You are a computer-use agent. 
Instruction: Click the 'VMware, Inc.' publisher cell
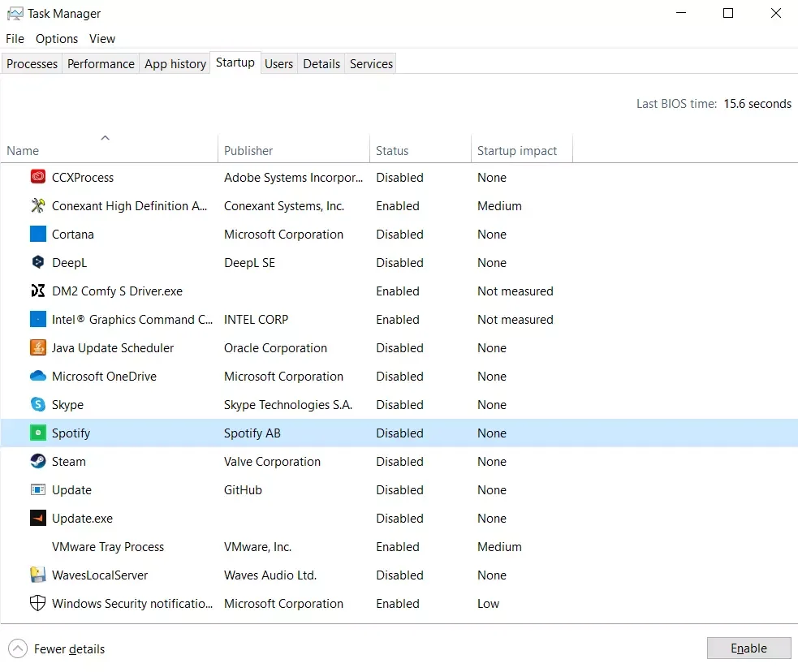257,547
